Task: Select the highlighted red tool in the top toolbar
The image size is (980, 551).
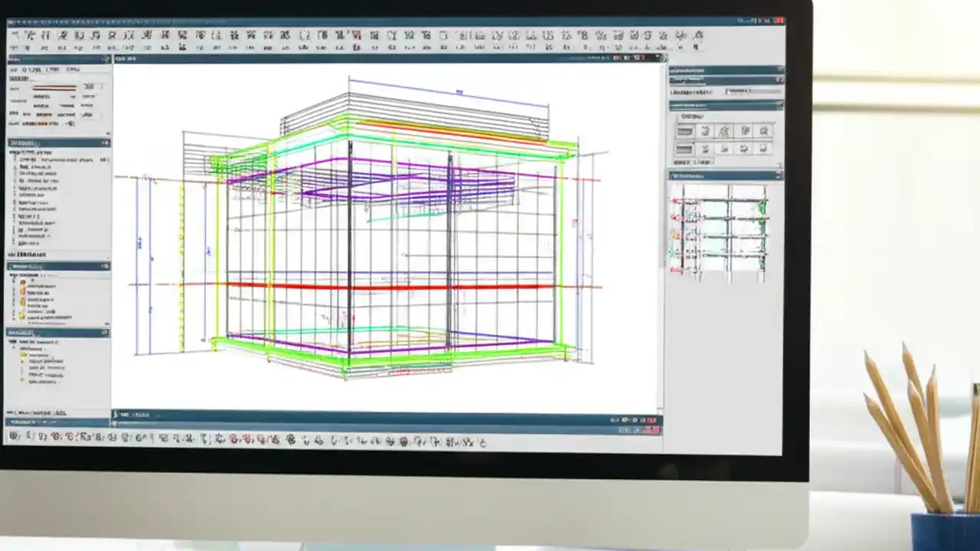Action: click(356, 34)
